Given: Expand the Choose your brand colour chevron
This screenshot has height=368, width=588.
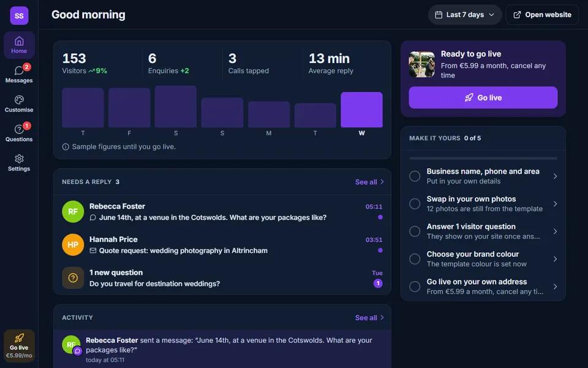Looking at the screenshot, I should tap(555, 259).
